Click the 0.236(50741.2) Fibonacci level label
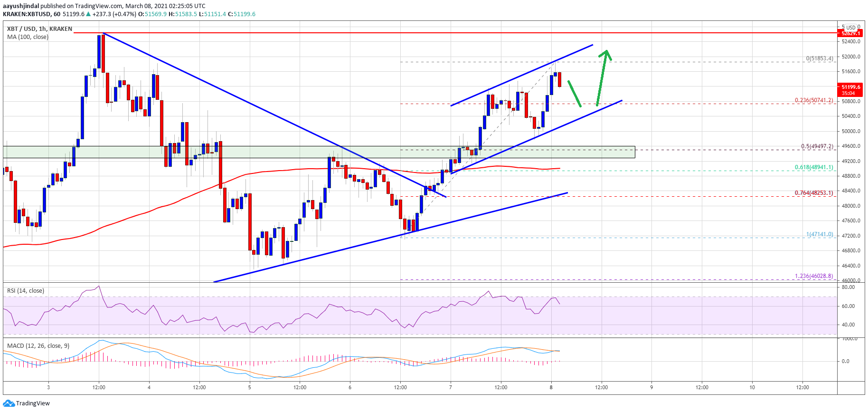 pyautogui.click(x=813, y=100)
